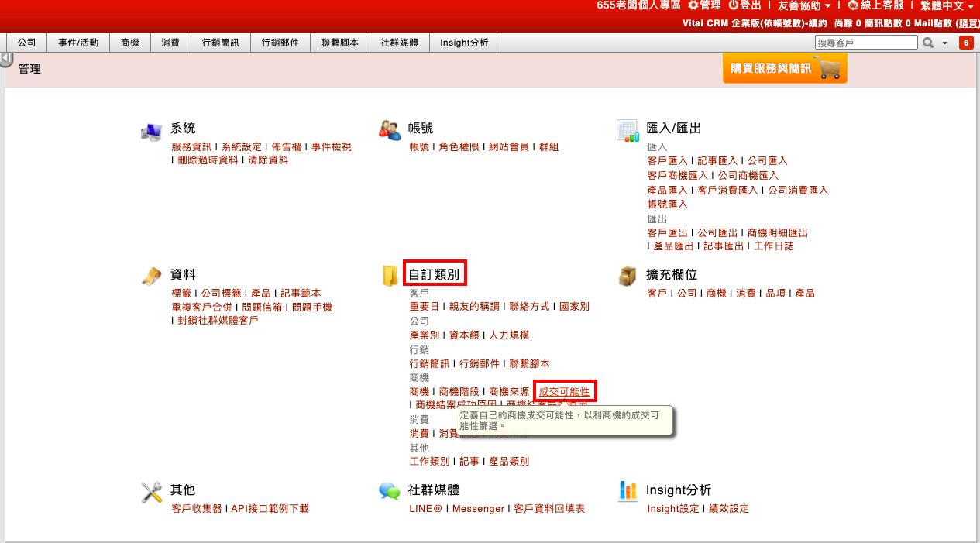Click the 其他 section tools icon

[x=151, y=491]
